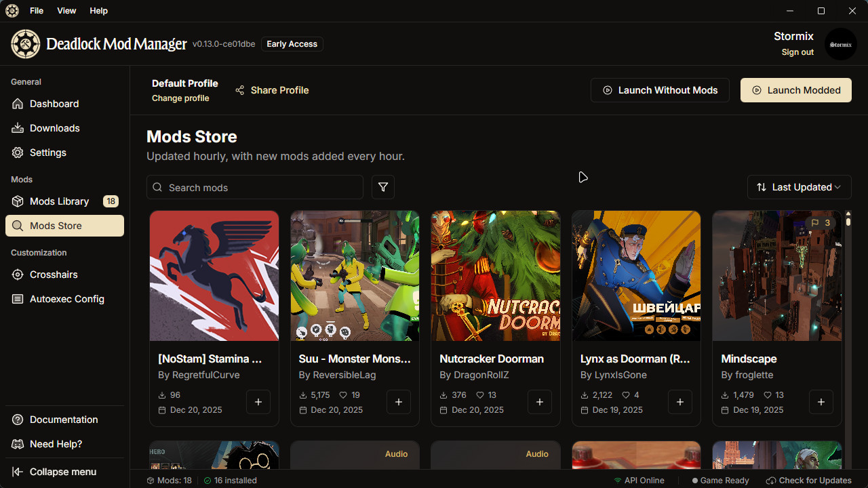The image size is (868, 488).
Task: Click the mods list vertical scrollbar
Action: point(848,305)
